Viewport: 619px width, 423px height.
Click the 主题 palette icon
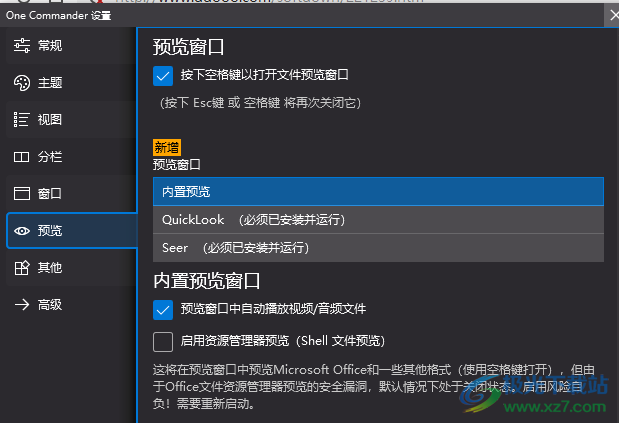22,83
